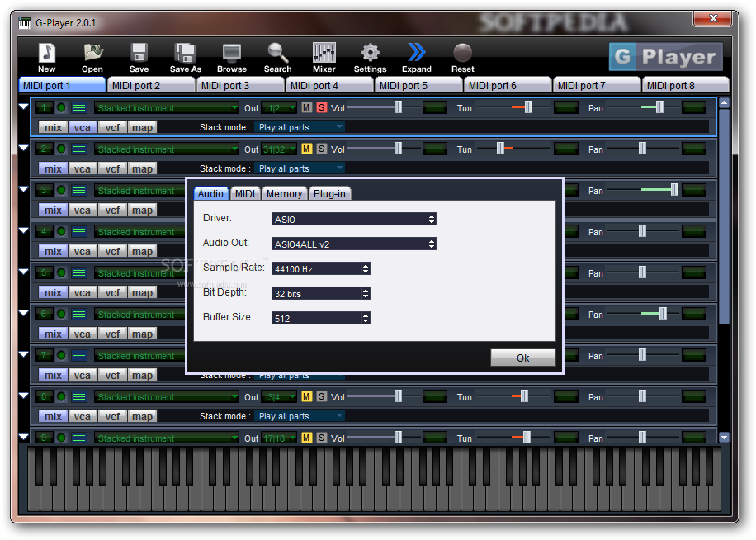The width and height of the screenshot is (756, 540).
Task: Click Ok in the audio settings dialog
Action: [523, 358]
